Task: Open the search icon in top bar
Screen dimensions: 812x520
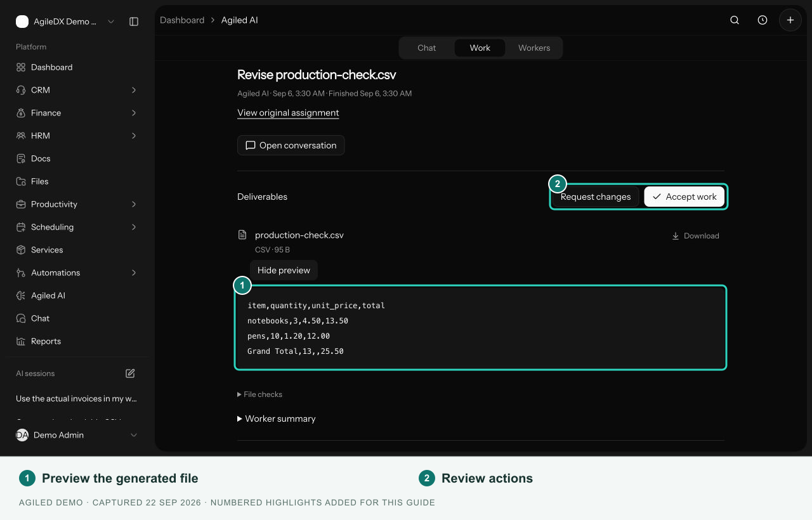Action: click(x=735, y=20)
